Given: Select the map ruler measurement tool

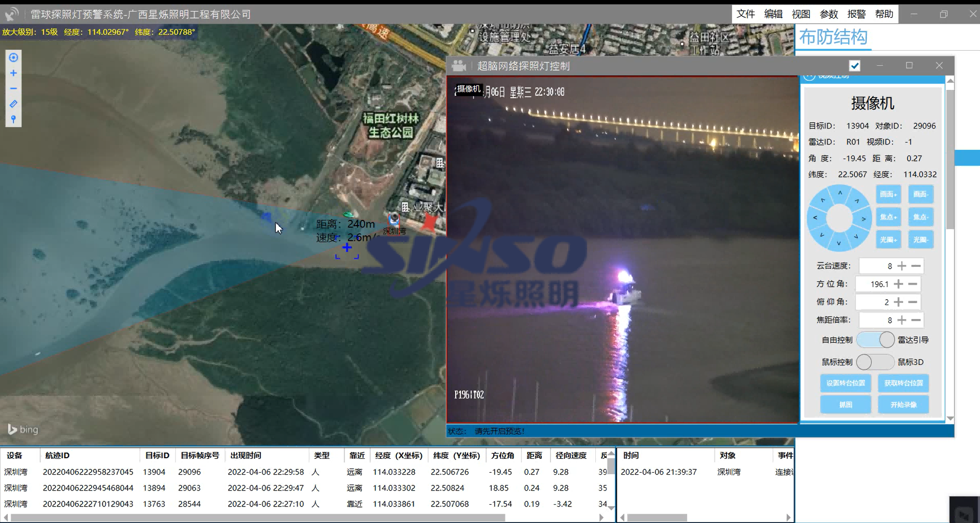Looking at the screenshot, I should click(14, 104).
